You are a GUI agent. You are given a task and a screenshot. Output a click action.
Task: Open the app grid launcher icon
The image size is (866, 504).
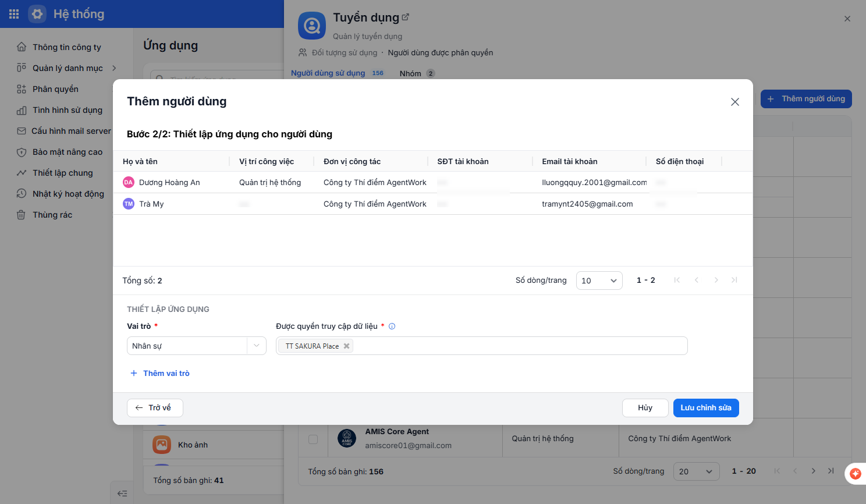click(14, 14)
